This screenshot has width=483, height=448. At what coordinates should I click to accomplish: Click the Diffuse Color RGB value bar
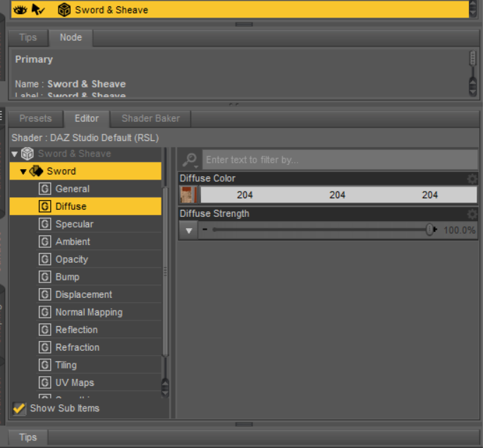[x=338, y=195]
